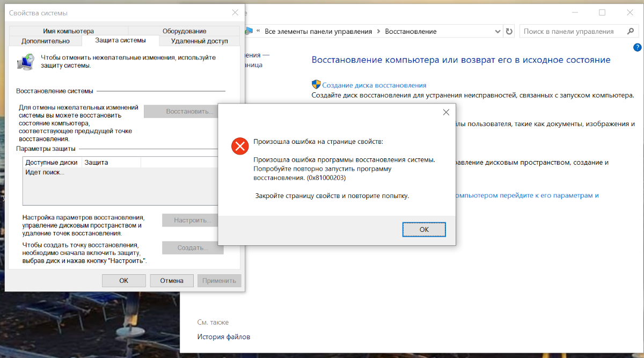Click the shield icon beside Создание диска
Viewport: 644px width, 358px height.
pos(316,85)
